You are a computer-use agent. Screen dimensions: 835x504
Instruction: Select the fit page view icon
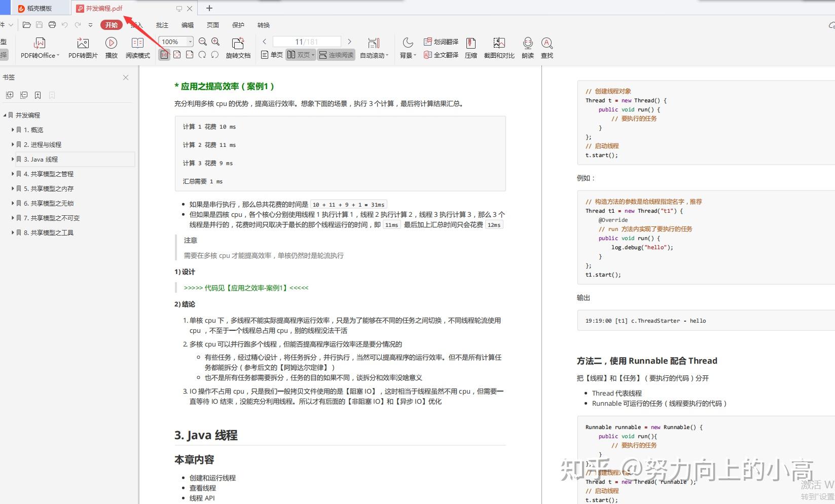tap(177, 55)
